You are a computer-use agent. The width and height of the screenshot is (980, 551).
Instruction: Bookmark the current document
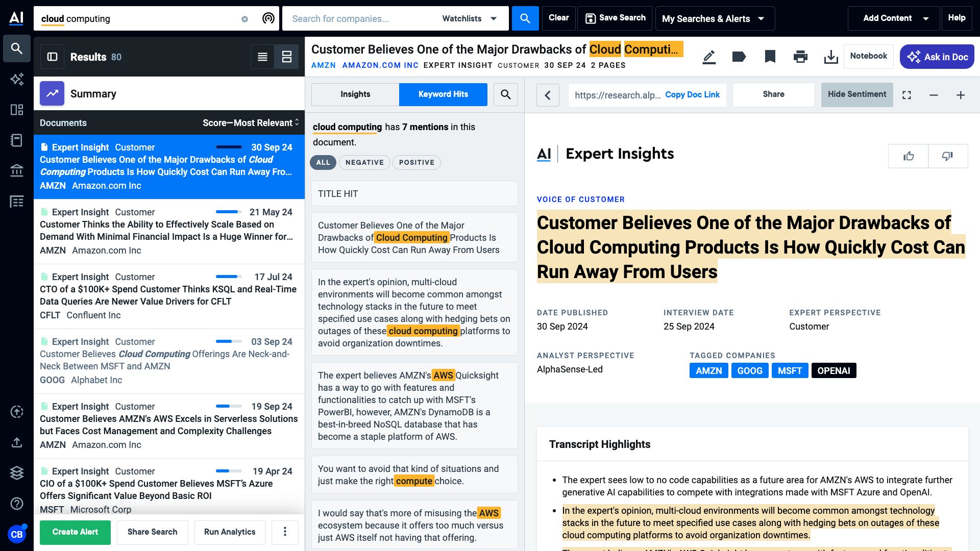[770, 57]
